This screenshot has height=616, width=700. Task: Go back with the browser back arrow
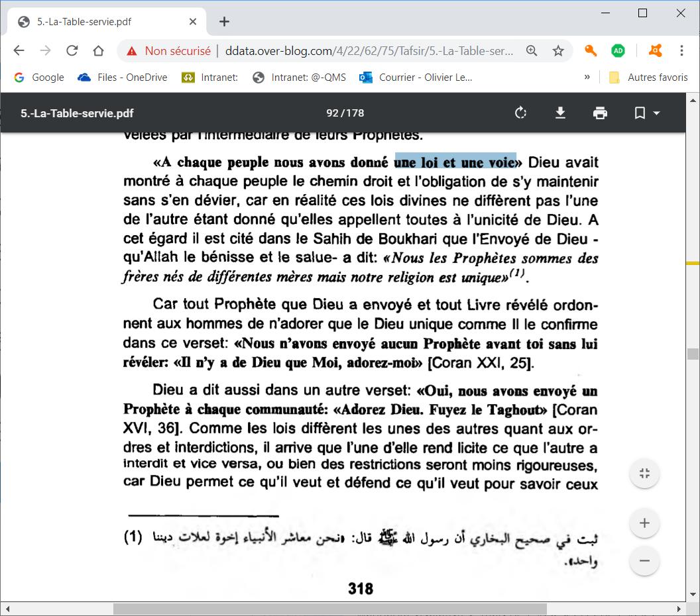coord(19,50)
